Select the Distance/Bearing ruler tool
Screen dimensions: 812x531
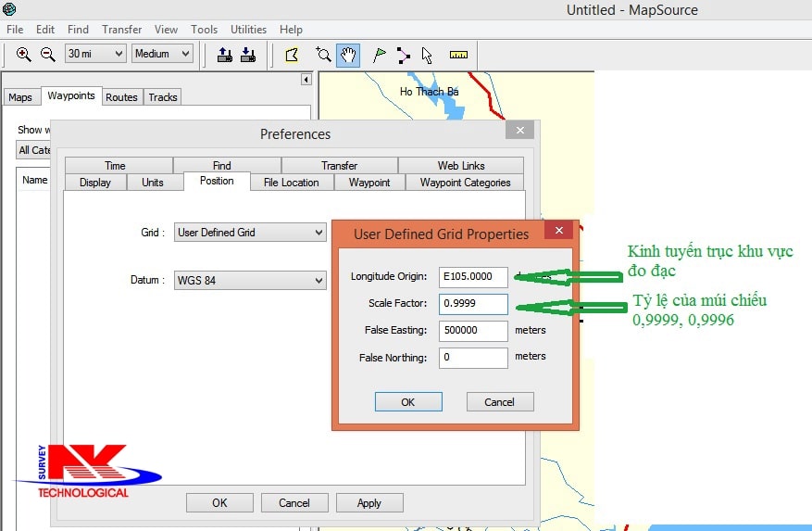coord(458,55)
